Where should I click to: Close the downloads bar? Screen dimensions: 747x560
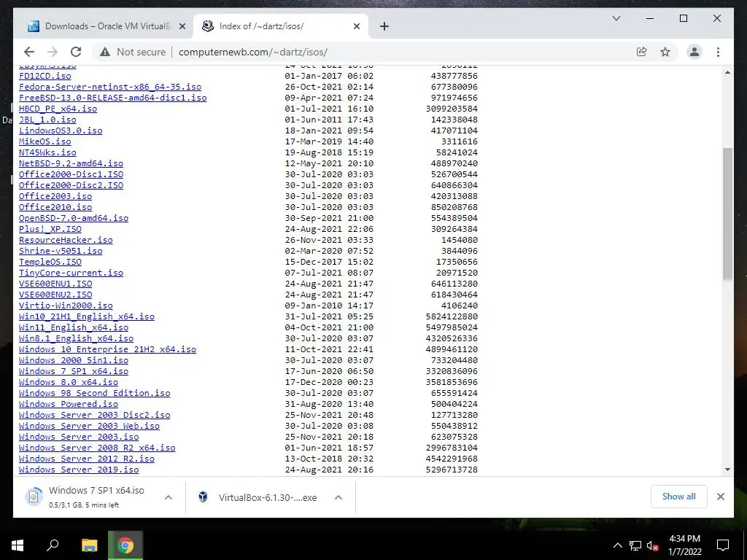(720, 497)
